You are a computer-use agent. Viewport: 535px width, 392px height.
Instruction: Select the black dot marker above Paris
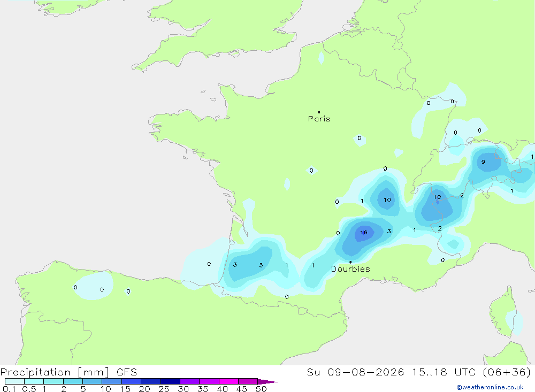319,112
